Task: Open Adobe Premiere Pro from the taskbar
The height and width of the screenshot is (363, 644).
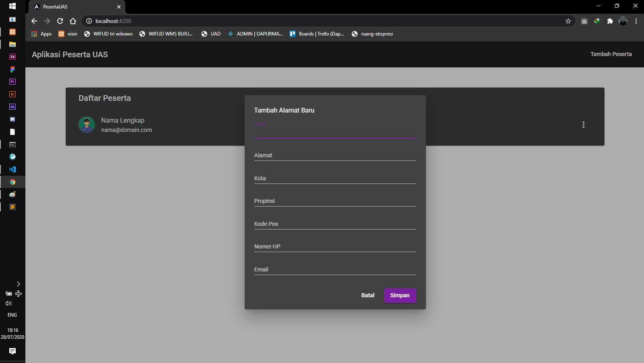Action: tap(12, 82)
